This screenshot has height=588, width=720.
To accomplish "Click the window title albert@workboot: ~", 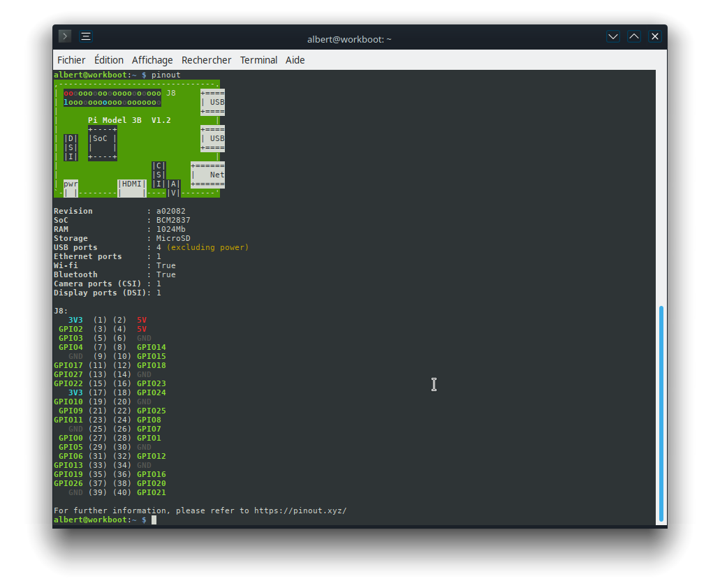I will coord(349,39).
